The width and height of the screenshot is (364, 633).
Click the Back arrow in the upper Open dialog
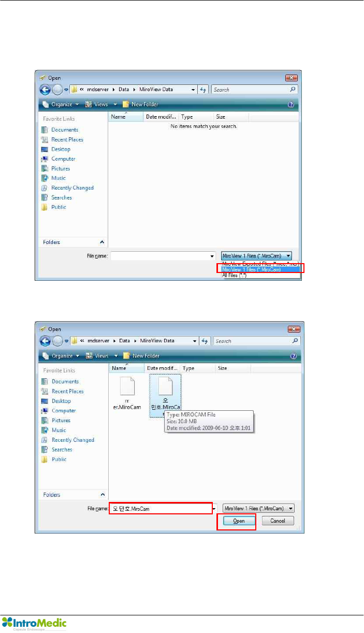point(45,90)
